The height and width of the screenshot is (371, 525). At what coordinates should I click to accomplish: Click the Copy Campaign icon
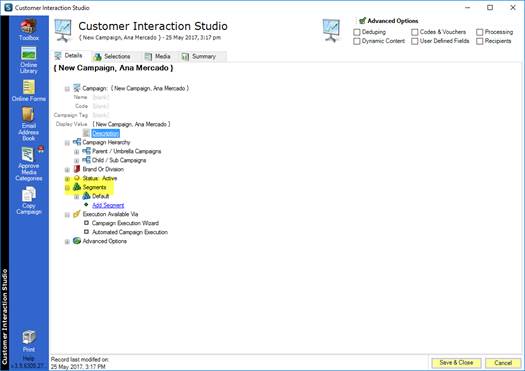[28, 194]
